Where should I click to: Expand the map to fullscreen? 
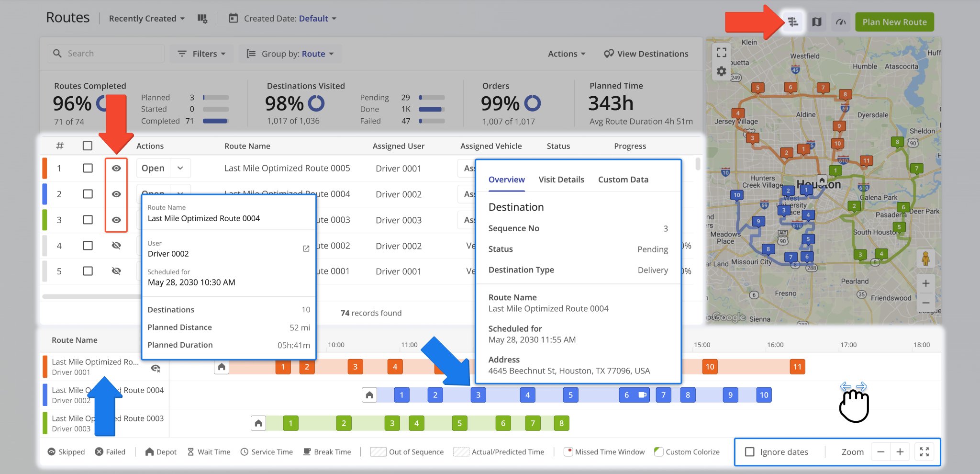coord(721,53)
